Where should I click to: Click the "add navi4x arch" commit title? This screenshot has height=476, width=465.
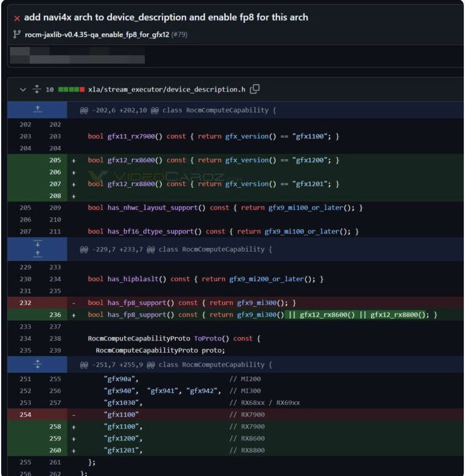point(166,17)
